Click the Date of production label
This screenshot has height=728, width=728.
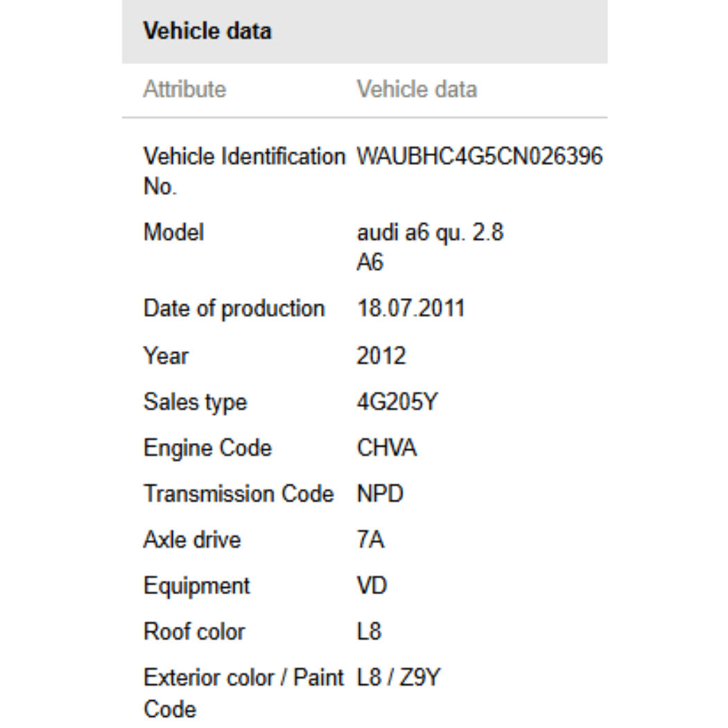pyautogui.click(x=234, y=309)
